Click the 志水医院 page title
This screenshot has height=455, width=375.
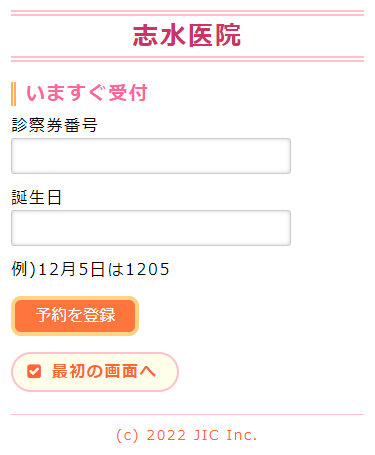187,35
